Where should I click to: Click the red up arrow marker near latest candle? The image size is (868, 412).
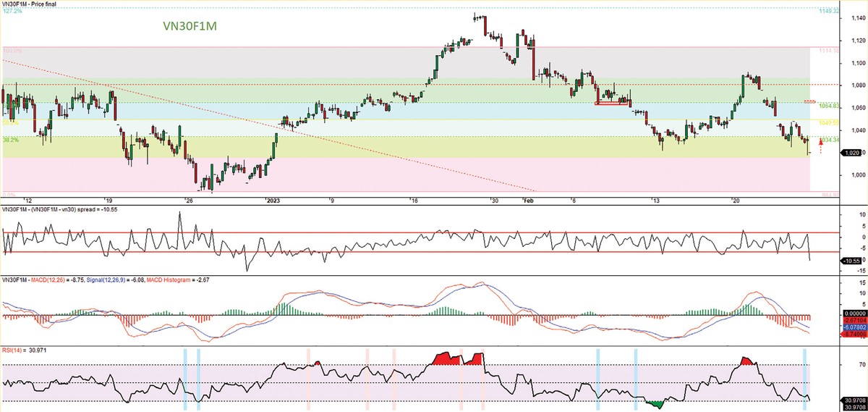tap(820, 144)
